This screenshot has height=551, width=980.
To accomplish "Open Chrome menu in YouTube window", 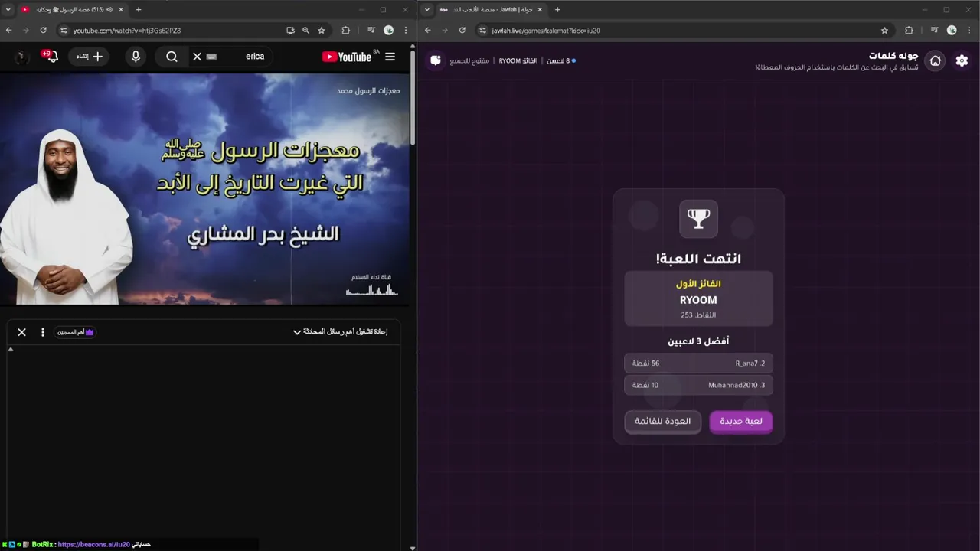I will point(406,31).
